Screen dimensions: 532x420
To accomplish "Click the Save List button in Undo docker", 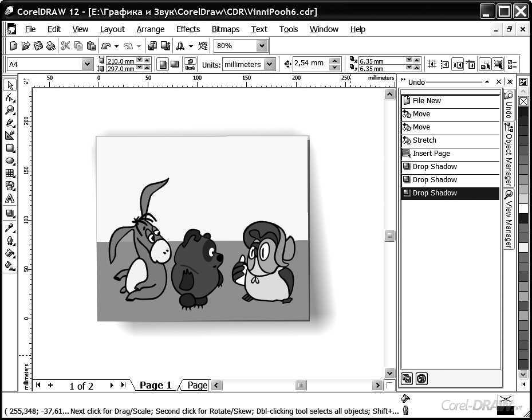I will 407,378.
